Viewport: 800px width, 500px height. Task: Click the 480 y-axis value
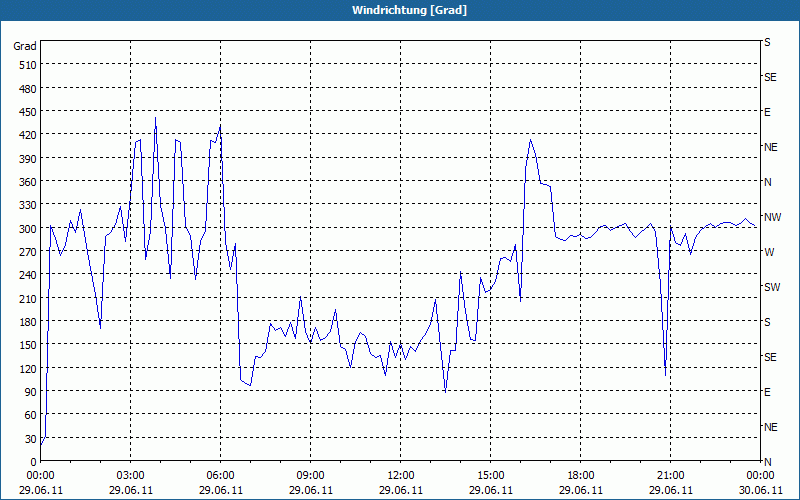28,89
